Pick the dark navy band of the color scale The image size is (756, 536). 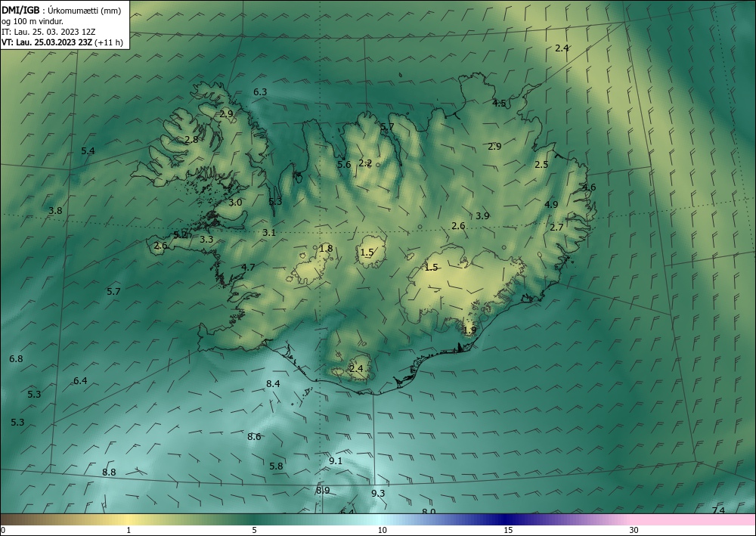coord(507,519)
